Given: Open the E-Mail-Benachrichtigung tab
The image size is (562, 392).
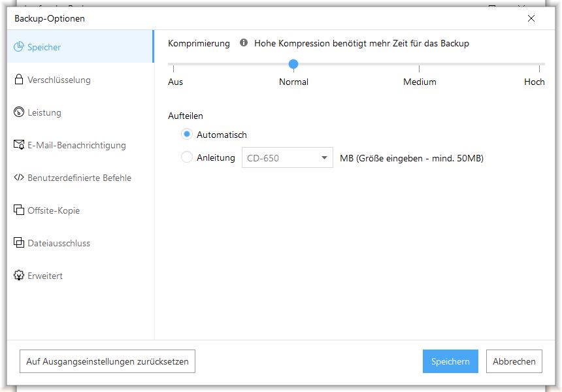Looking at the screenshot, I should [80, 145].
